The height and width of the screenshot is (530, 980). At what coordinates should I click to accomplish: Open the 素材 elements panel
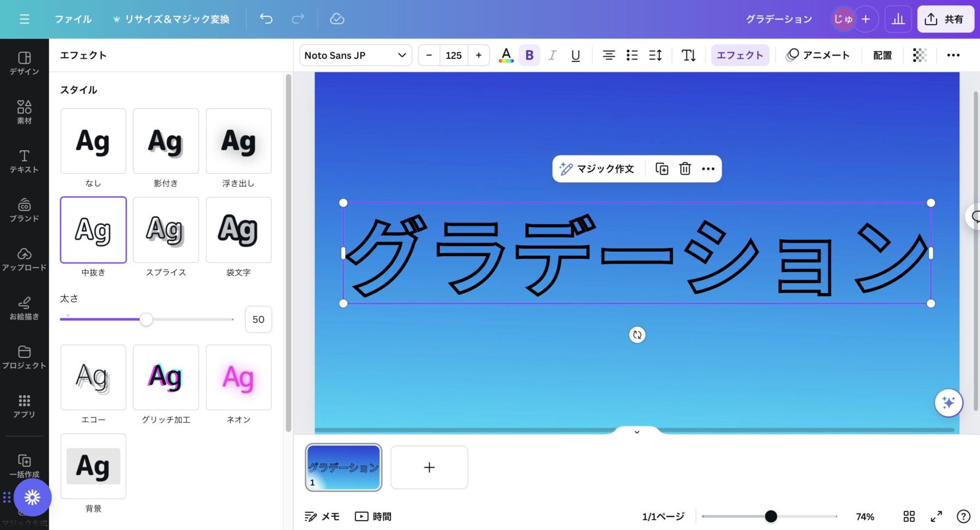(x=24, y=112)
